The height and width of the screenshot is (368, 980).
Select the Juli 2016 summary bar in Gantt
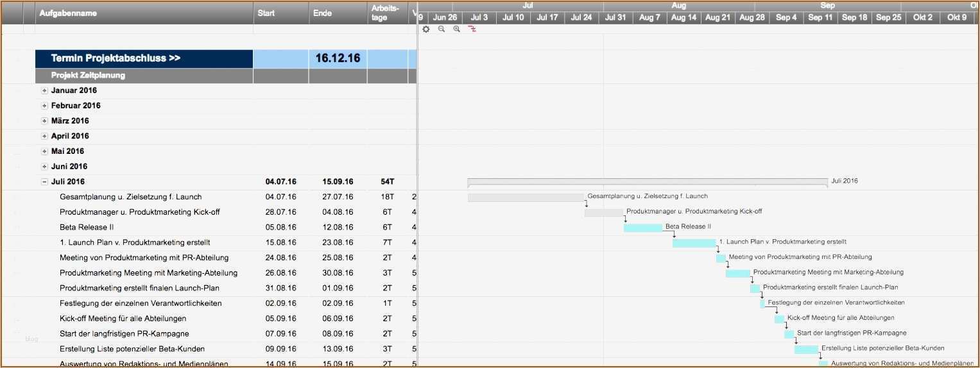click(648, 182)
